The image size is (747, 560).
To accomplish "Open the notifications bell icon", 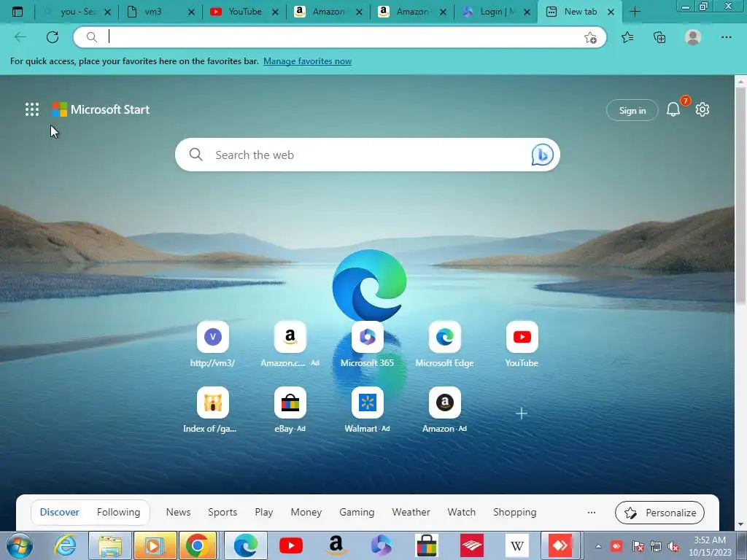I will 673,109.
